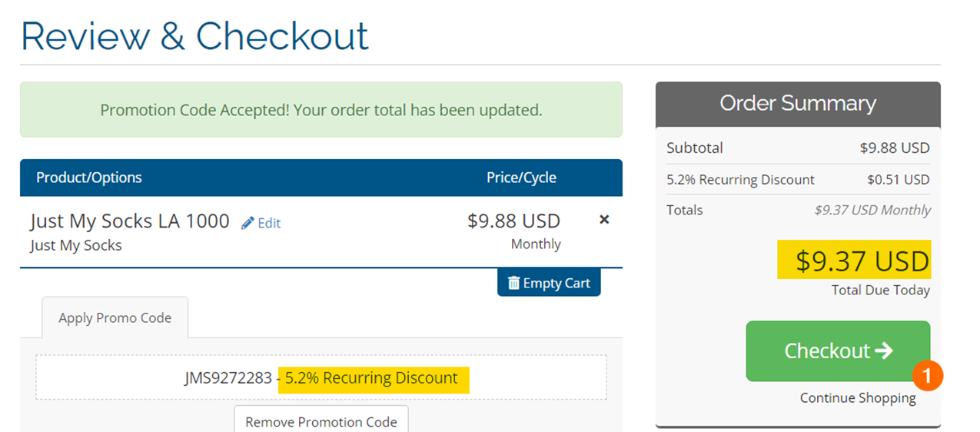The height and width of the screenshot is (432, 980).
Task: Click the Price/Cycle column header
Action: (x=521, y=178)
